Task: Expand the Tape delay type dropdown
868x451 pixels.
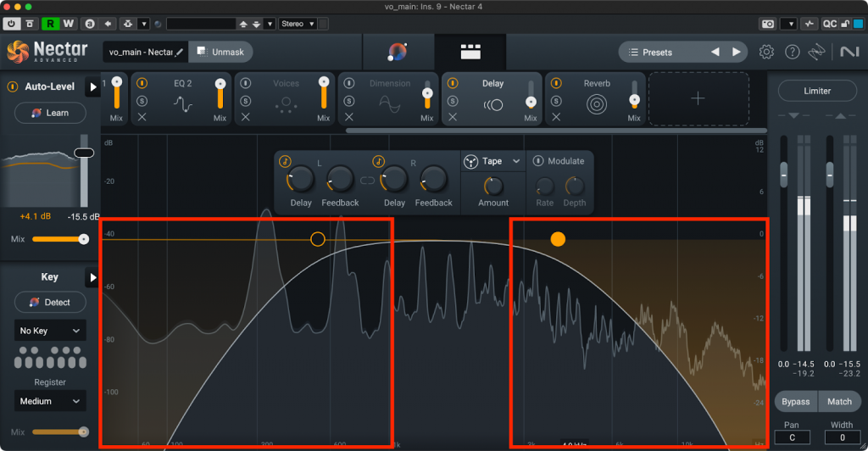Action: (x=516, y=161)
